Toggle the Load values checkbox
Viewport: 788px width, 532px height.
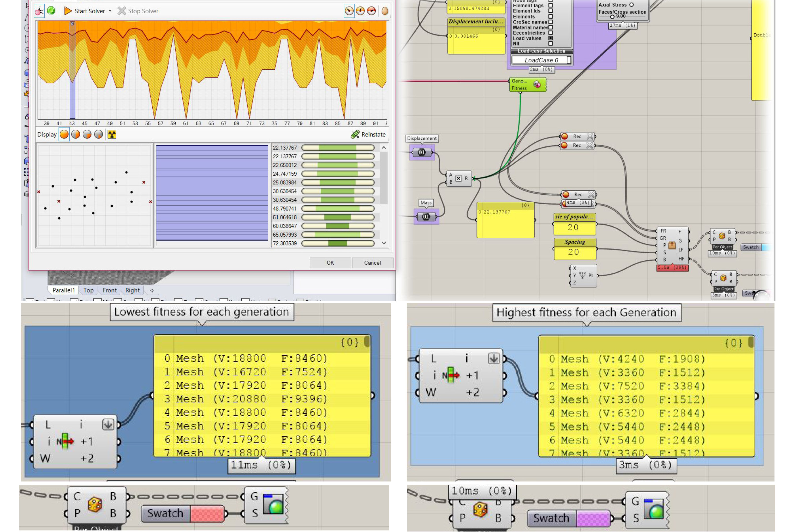[x=551, y=38]
